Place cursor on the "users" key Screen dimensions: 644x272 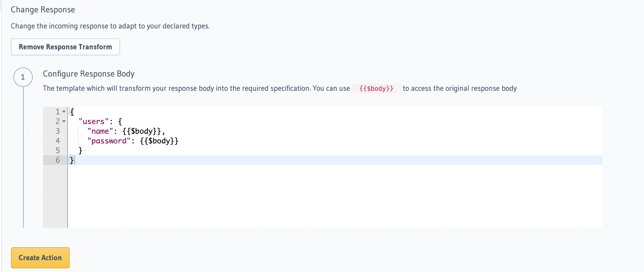93,122
